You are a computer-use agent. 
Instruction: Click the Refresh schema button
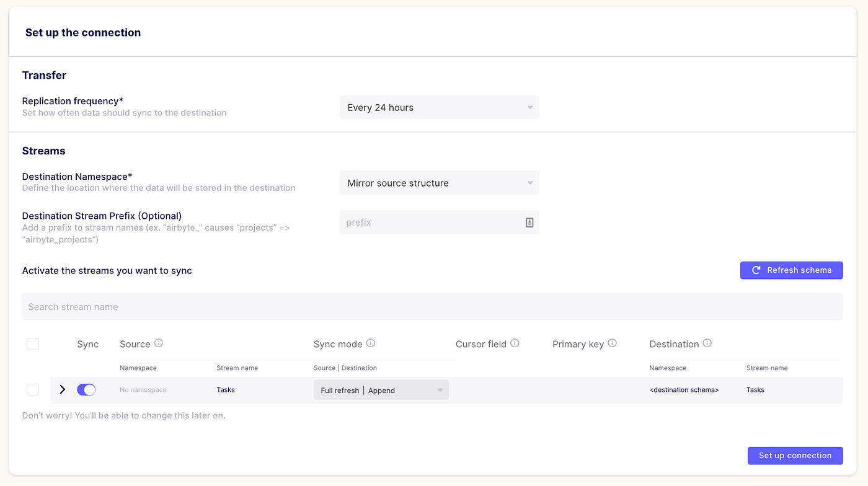point(791,270)
